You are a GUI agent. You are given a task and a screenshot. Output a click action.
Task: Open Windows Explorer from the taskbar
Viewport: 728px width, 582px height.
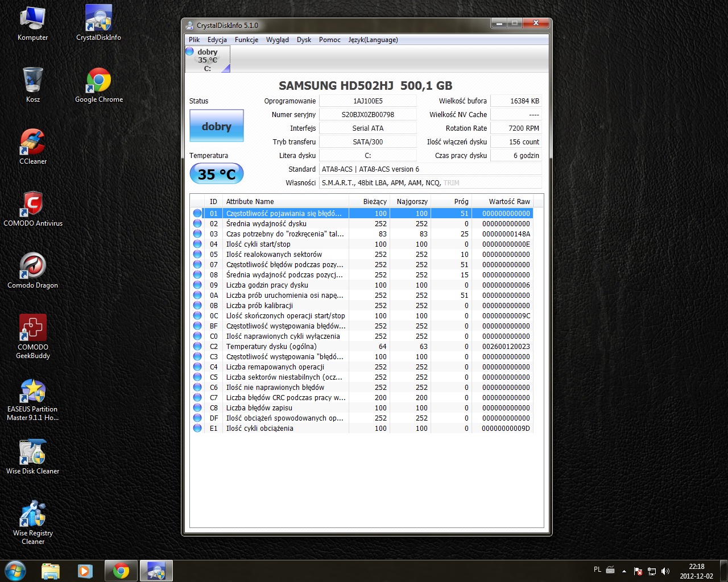pos(51,571)
